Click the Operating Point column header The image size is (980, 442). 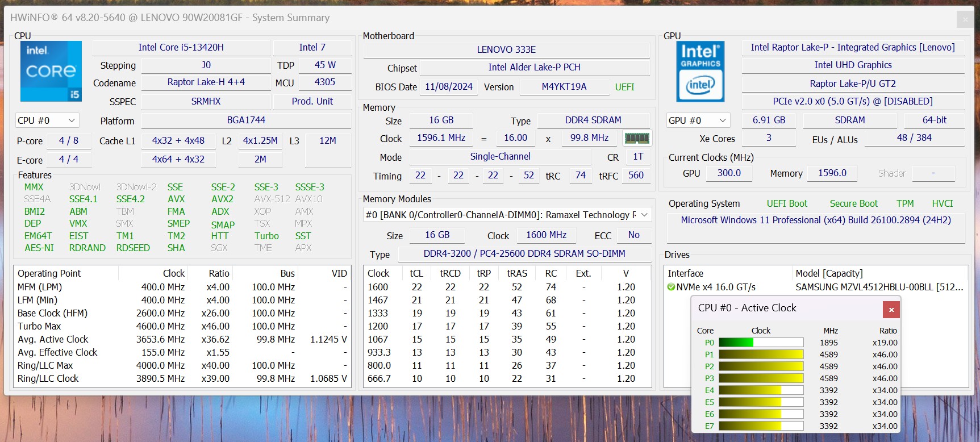pos(49,273)
